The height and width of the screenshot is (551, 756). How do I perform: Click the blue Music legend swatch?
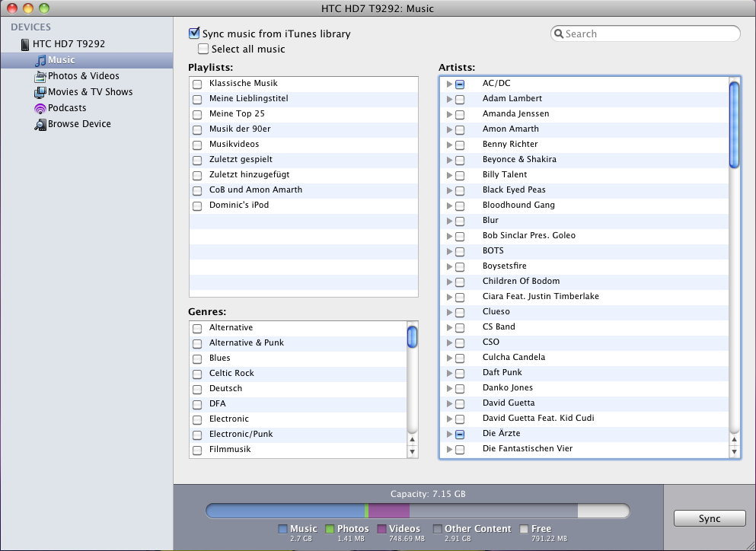tap(282, 529)
